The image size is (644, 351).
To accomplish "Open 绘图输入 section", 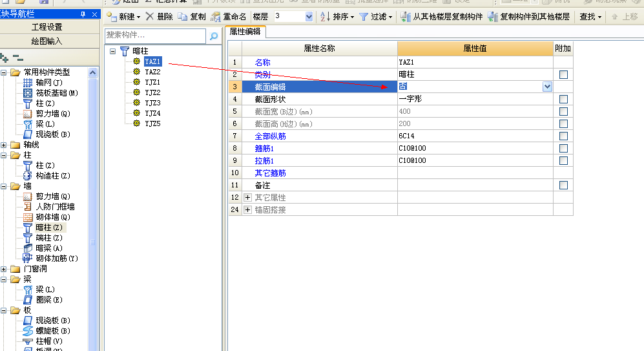I will (47, 41).
